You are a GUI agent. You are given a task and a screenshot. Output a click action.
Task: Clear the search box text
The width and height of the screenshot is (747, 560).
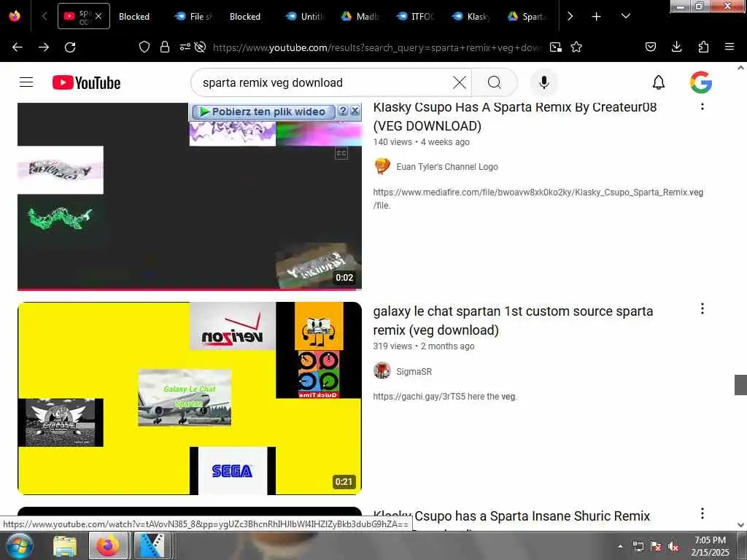pos(460,83)
